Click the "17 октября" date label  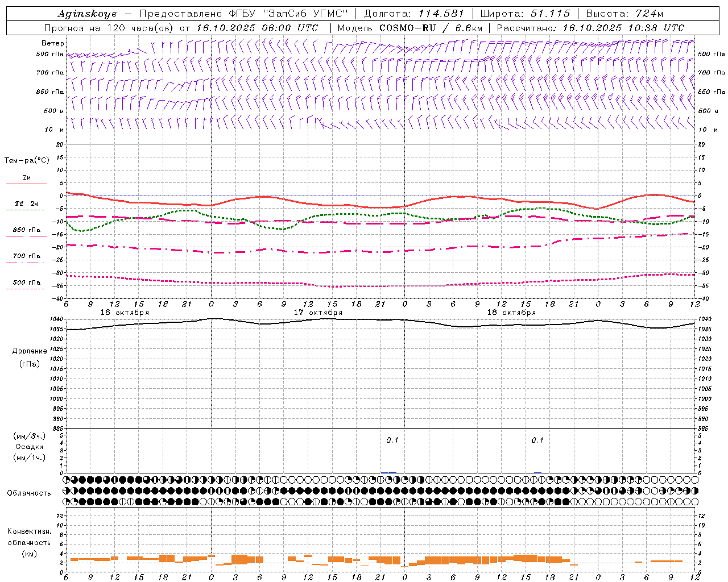(x=318, y=313)
